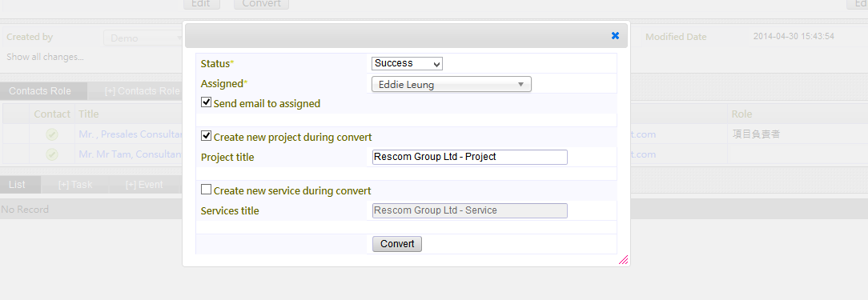Open Mr Tam, Consultant contact link

(131, 154)
